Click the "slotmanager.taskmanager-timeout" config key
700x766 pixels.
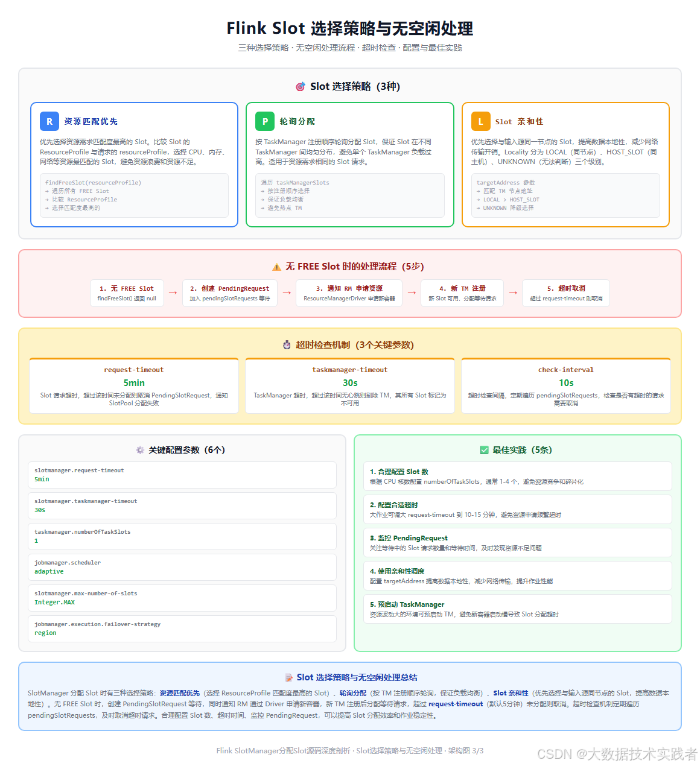pos(86,501)
